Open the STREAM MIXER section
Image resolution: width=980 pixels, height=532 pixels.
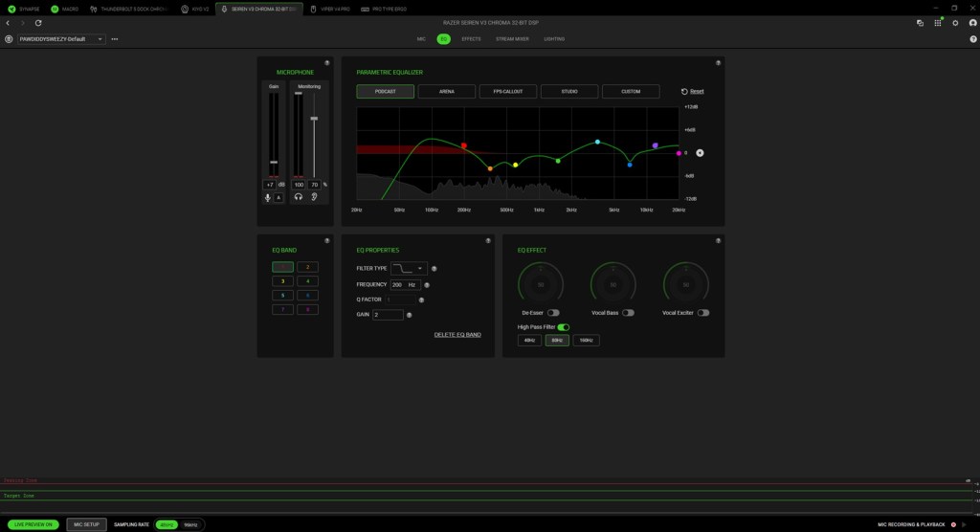[x=513, y=39]
